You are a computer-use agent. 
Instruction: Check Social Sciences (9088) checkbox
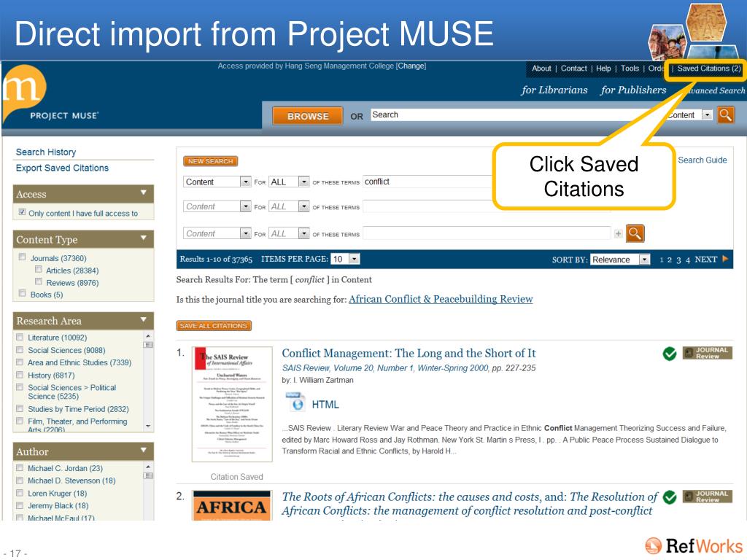20,350
